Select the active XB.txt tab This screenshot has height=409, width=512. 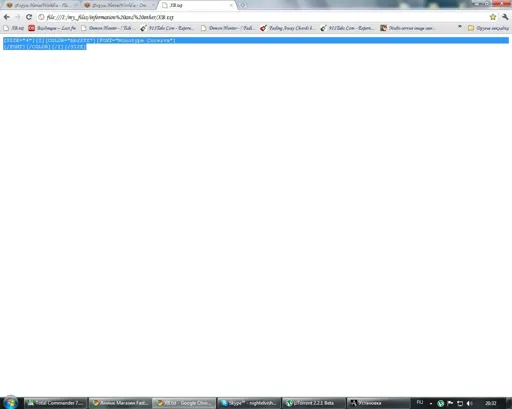click(x=197, y=5)
